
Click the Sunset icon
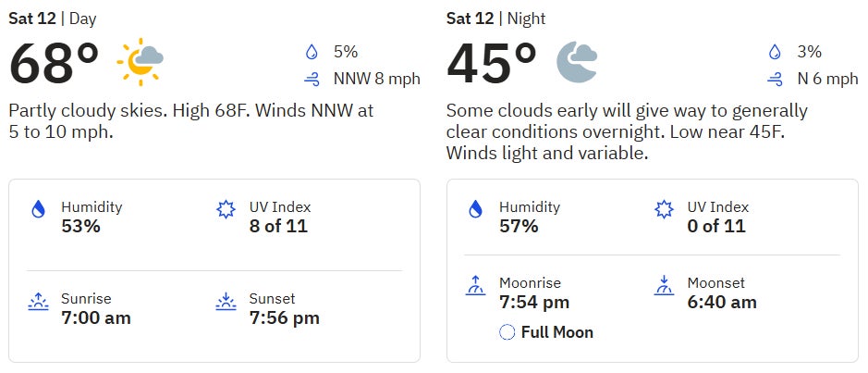[225, 302]
